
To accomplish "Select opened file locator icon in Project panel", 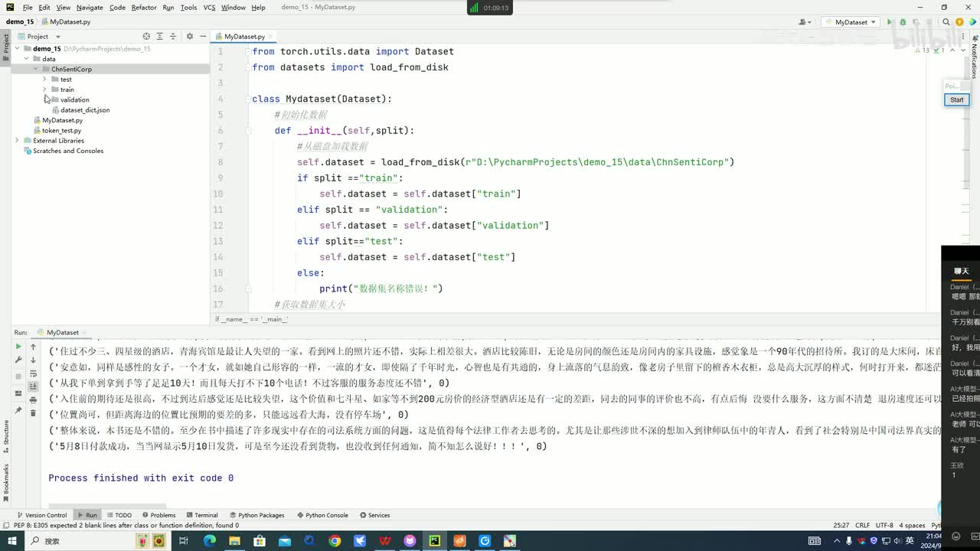I will click(146, 36).
